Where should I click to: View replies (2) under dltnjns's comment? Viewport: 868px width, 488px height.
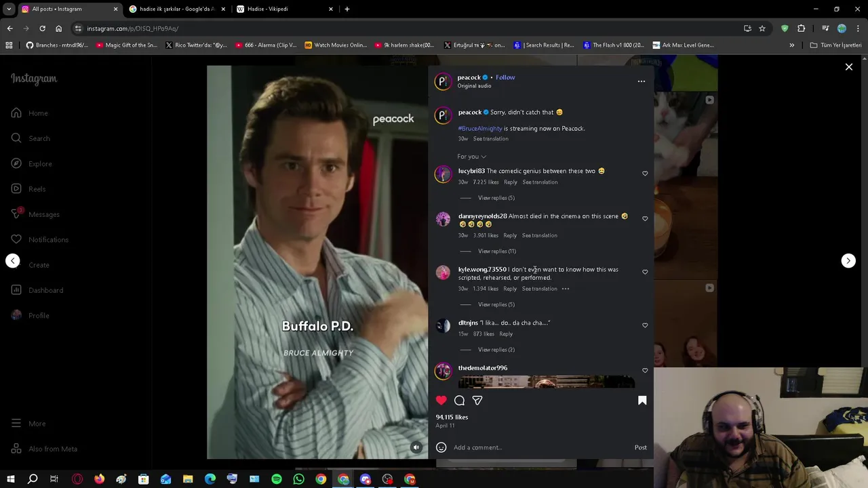(496, 350)
